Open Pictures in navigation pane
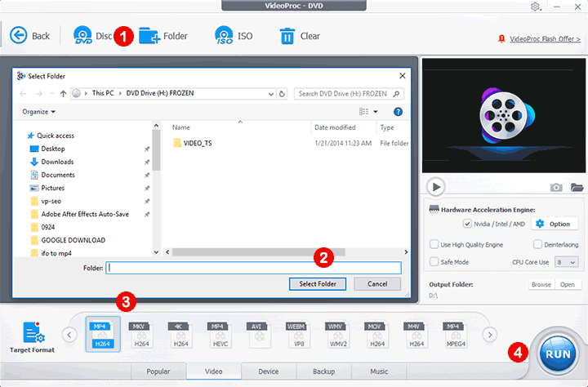 pyautogui.click(x=53, y=189)
